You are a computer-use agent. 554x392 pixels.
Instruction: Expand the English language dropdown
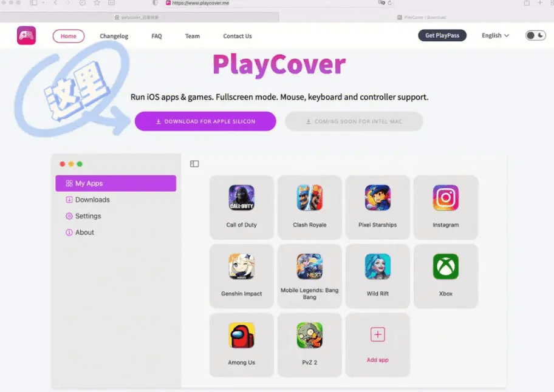495,35
